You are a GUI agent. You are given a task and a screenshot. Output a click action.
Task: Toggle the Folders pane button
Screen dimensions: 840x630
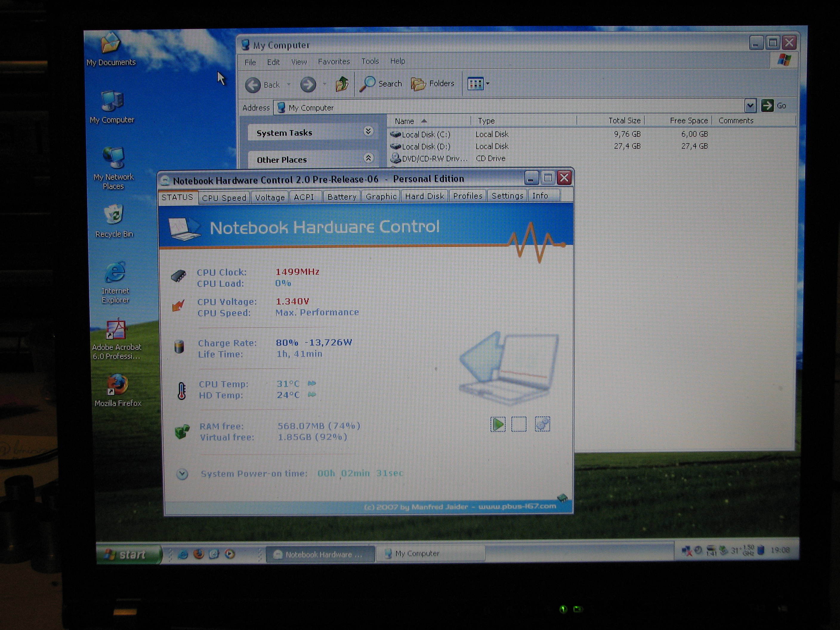tap(433, 84)
